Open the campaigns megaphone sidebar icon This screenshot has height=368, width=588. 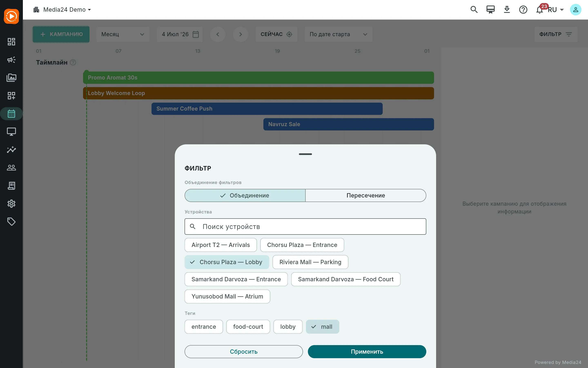tap(11, 60)
